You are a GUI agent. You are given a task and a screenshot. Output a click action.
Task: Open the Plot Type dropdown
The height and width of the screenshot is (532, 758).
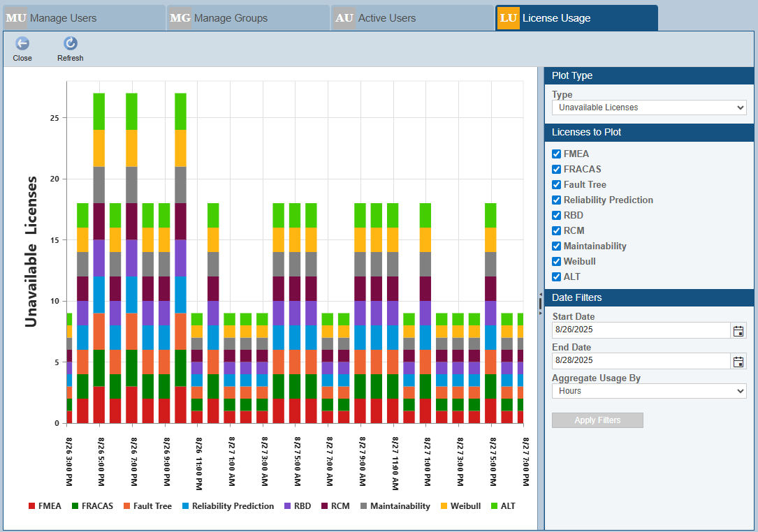(x=648, y=108)
